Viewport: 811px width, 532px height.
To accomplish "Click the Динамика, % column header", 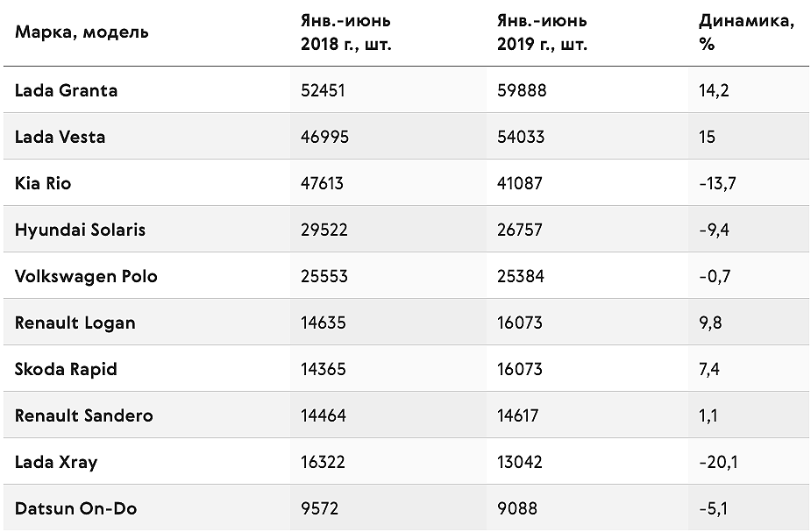I will (x=746, y=32).
